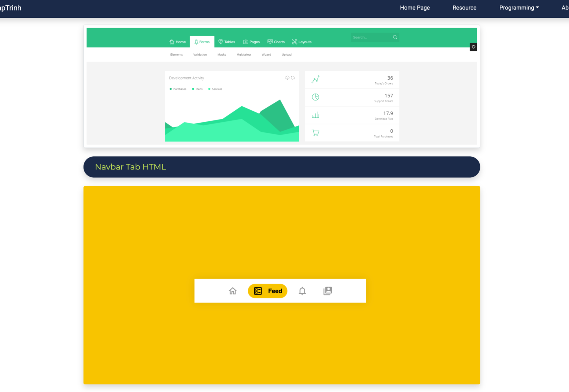The width and height of the screenshot is (569, 392).
Task: Select the Forms tab in the dashboard preview
Action: pyautogui.click(x=202, y=42)
